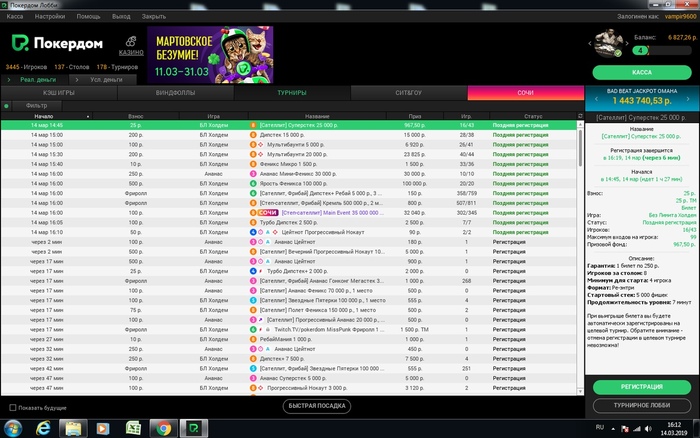Screen dimensions: 700x438
Task: Show next avatar with right arrow
Action: click(x=627, y=43)
